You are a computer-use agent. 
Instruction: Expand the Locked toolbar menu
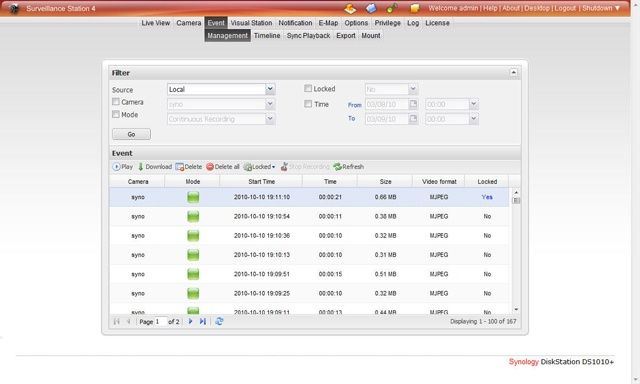(x=273, y=167)
